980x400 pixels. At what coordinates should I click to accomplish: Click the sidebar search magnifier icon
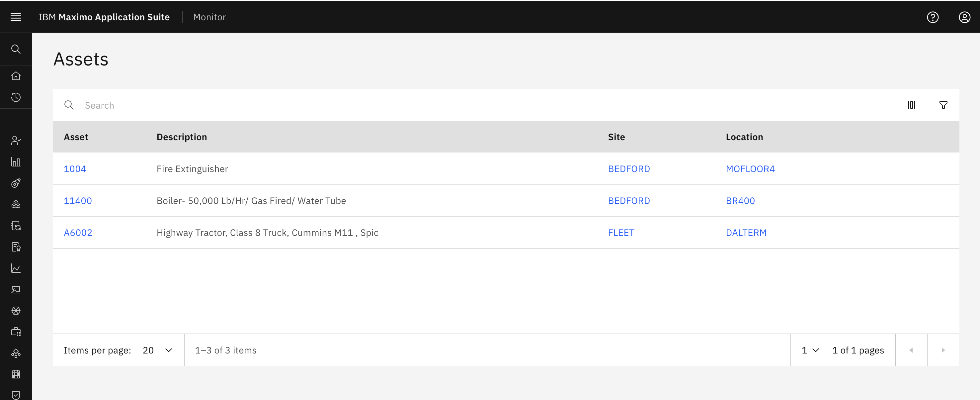(x=16, y=49)
